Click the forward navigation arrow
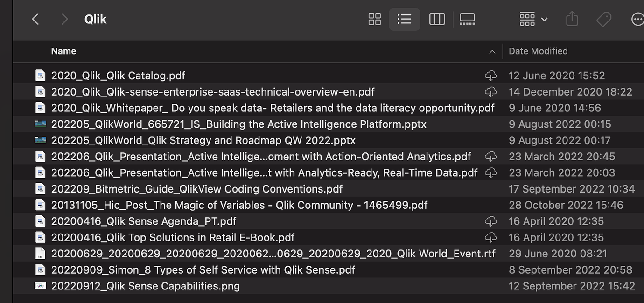 point(64,19)
